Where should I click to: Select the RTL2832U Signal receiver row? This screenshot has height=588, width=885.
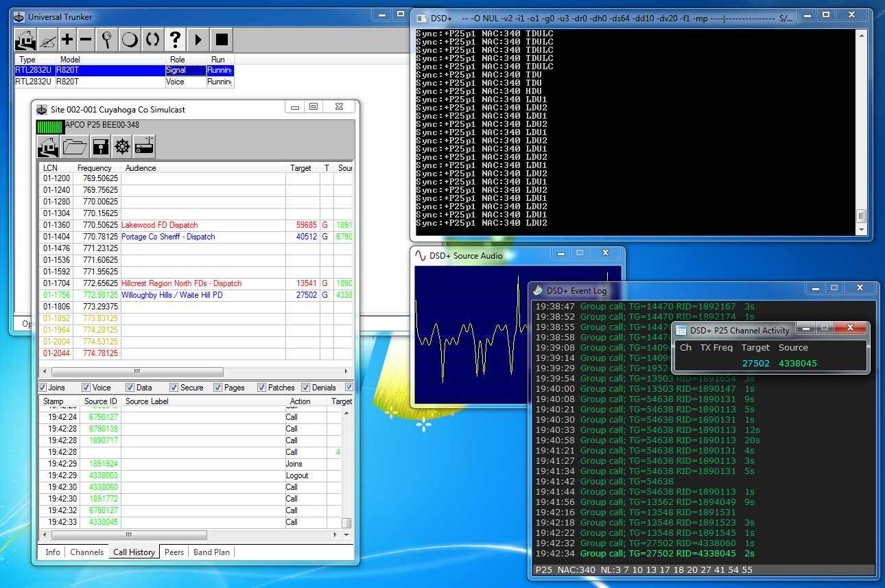click(124, 70)
